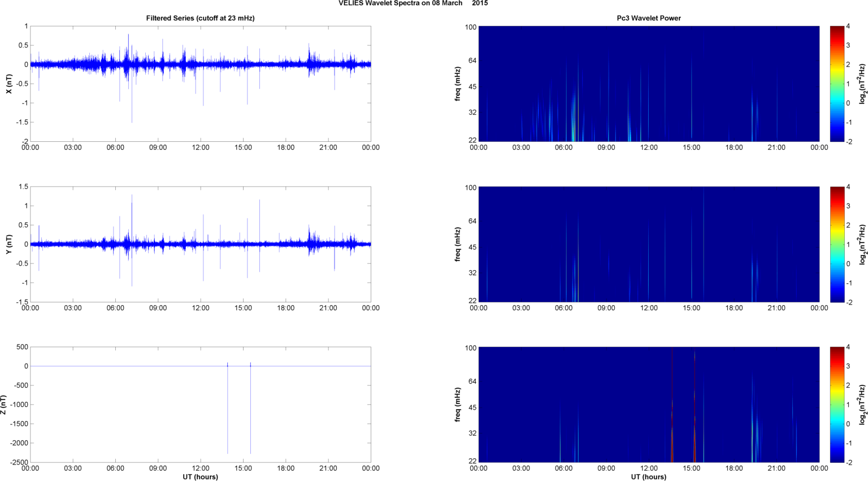868x481 pixels.
Task: Click the 'Y (nT)' axis label
Action: [8, 244]
